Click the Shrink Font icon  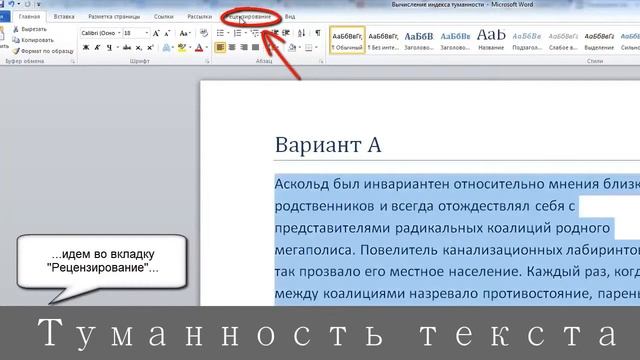[167, 33]
